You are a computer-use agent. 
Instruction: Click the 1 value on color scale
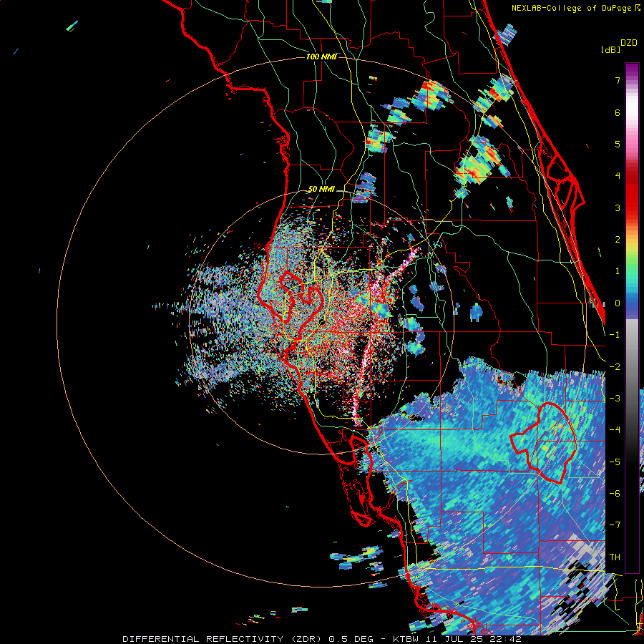click(618, 271)
